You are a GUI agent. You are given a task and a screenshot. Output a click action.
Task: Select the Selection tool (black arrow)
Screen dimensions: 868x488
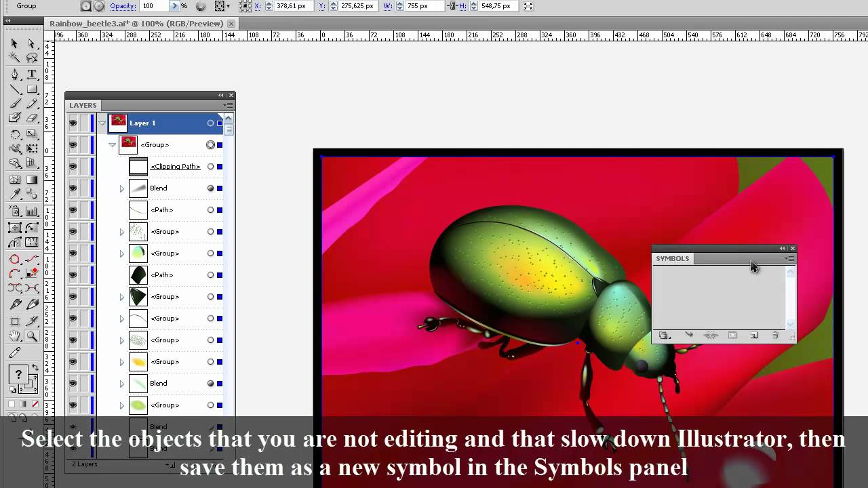tap(14, 43)
